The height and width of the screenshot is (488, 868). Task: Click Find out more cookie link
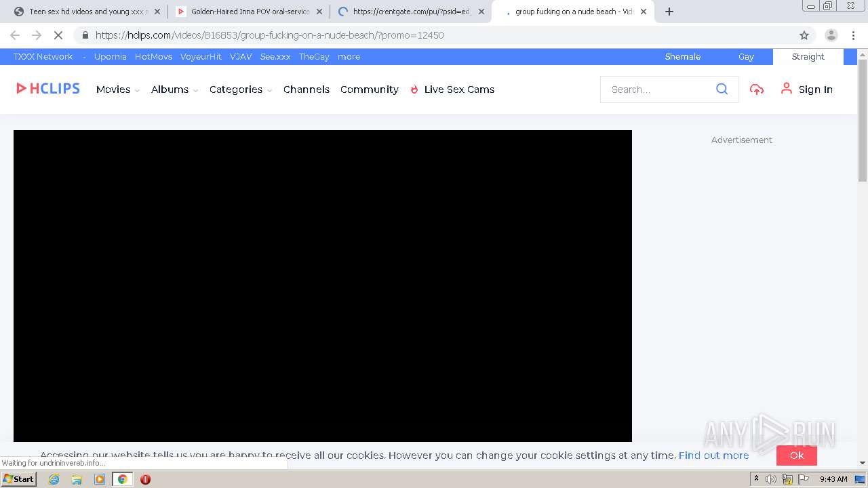point(713,455)
